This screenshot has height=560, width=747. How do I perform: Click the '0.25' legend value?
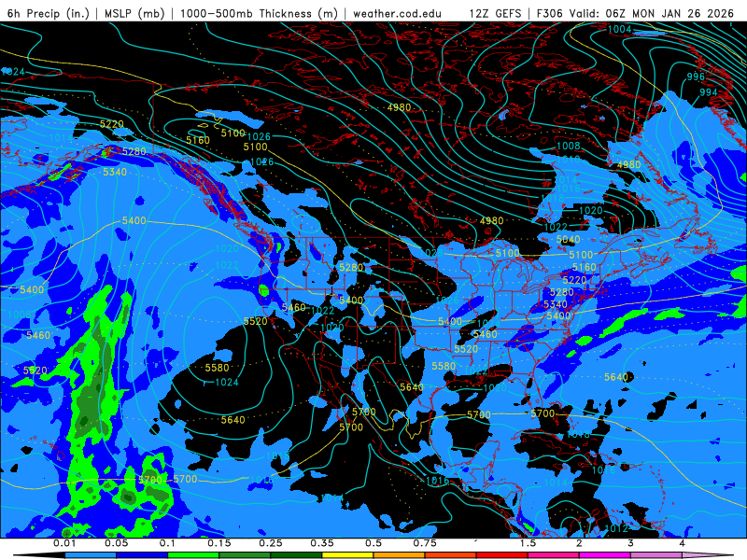tap(271, 543)
